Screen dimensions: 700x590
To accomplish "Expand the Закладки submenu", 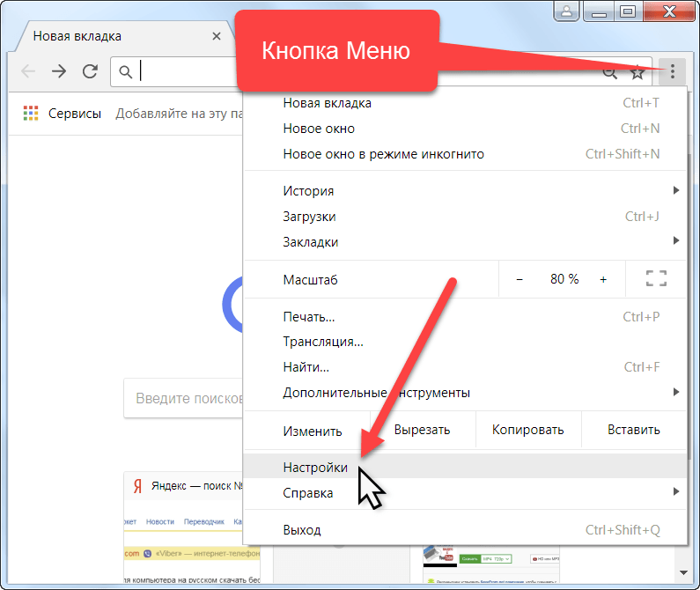I will (464, 242).
